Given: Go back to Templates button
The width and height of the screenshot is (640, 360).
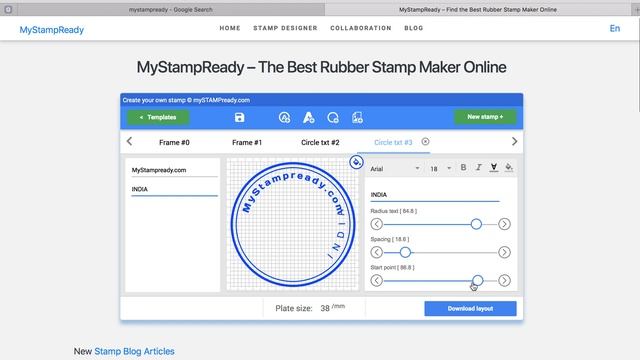Looking at the screenshot, I should click(158, 117).
